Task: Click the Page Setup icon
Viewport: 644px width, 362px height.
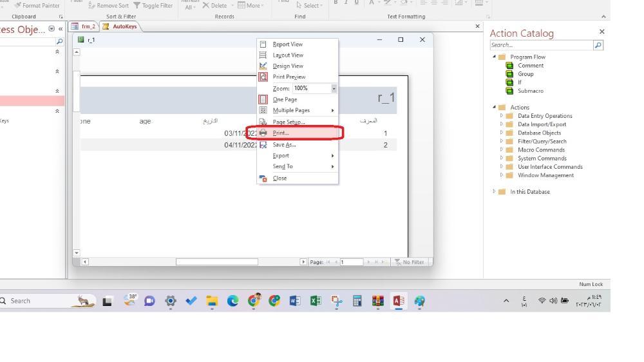Action: pyautogui.click(x=263, y=122)
